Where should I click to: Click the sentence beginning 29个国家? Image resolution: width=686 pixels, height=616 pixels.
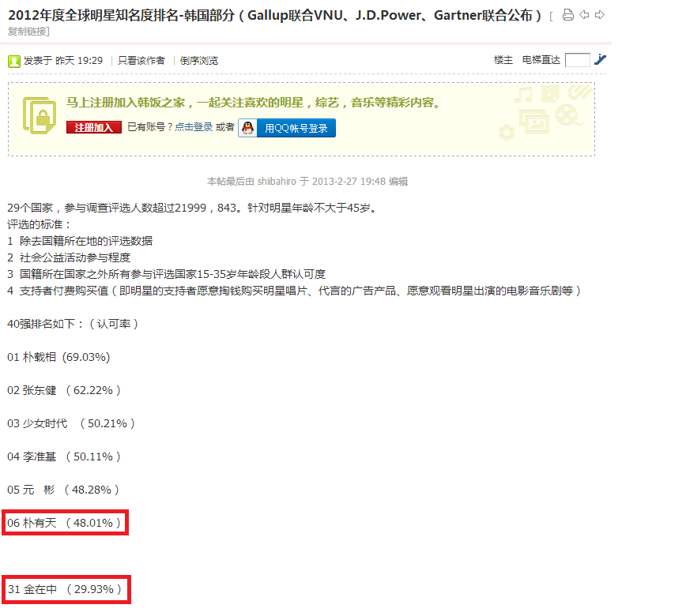193,208
